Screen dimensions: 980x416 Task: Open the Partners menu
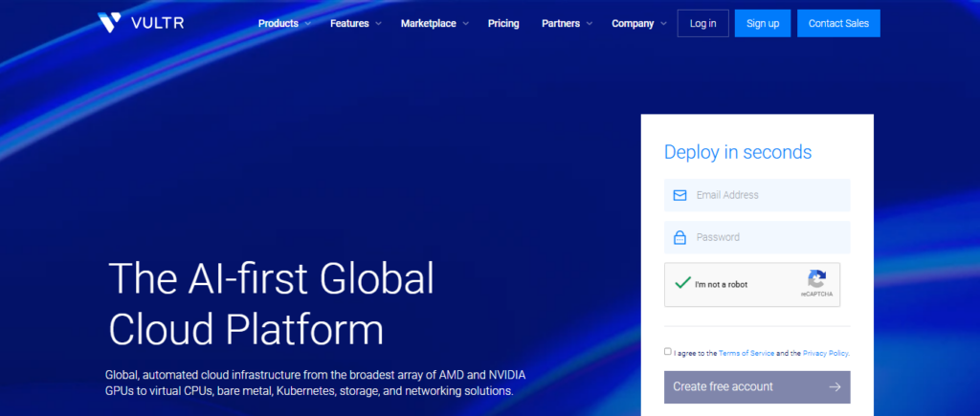[561, 24]
